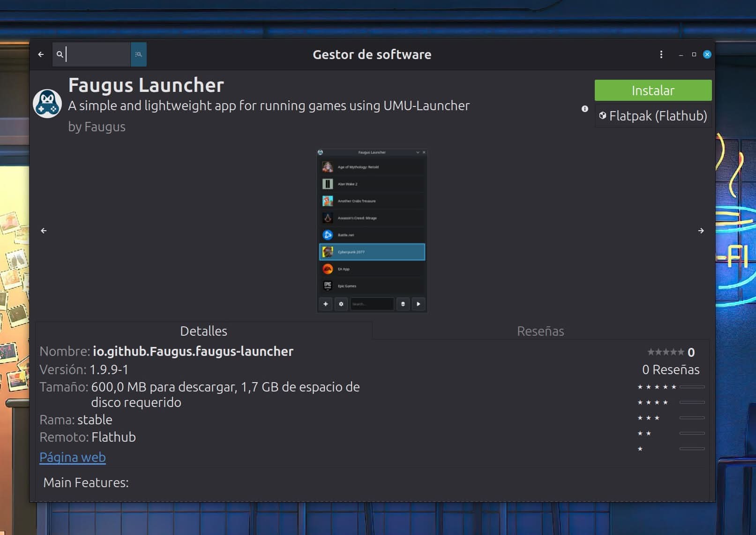Click the Faugus Launcher screenshot preview
The image size is (756, 535).
(x=372, y=231)
